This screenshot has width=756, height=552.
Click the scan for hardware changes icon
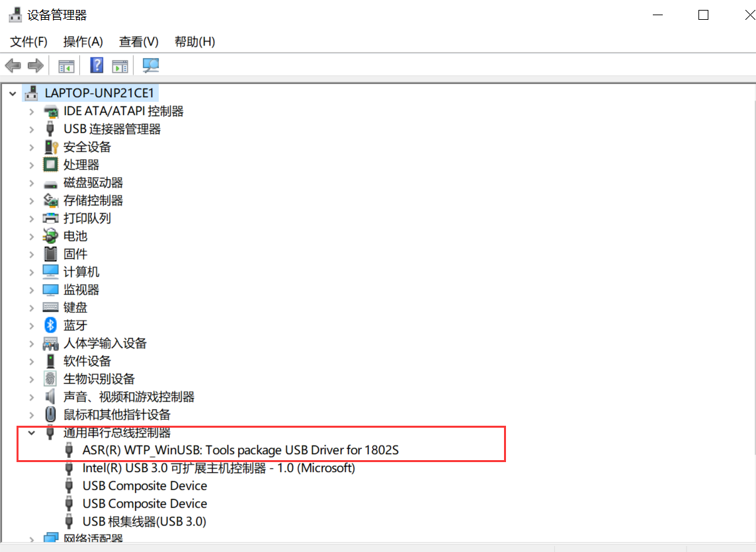click(x=151, y=65)
